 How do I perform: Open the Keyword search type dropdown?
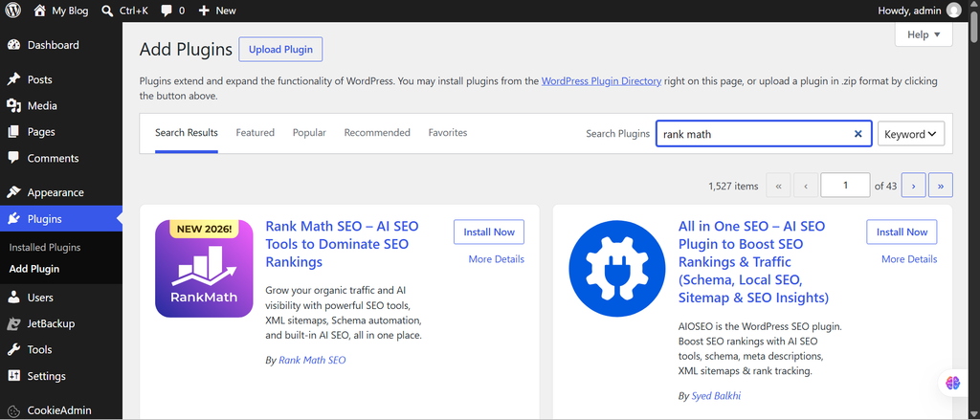[911, 134]
